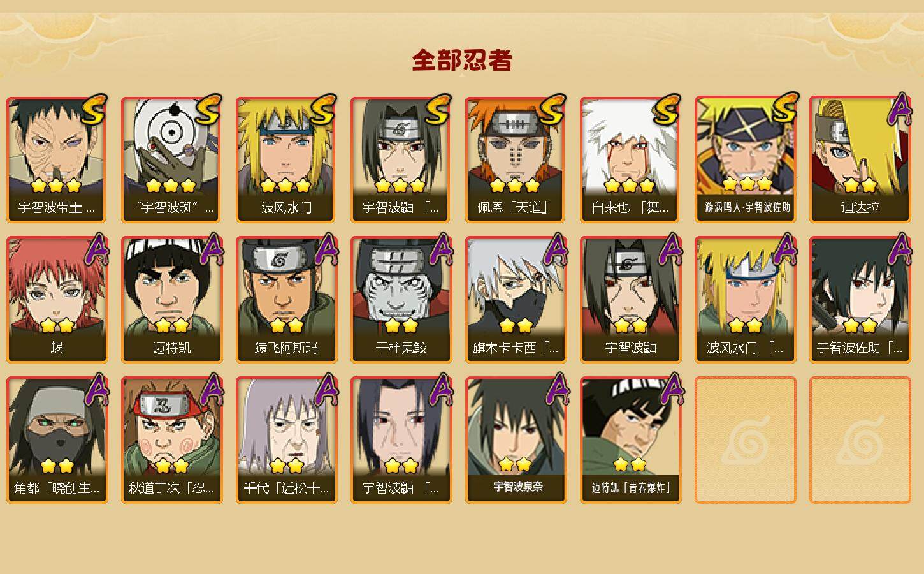Select the 秋道丁次 ninja card

click(x=171, y=440)
